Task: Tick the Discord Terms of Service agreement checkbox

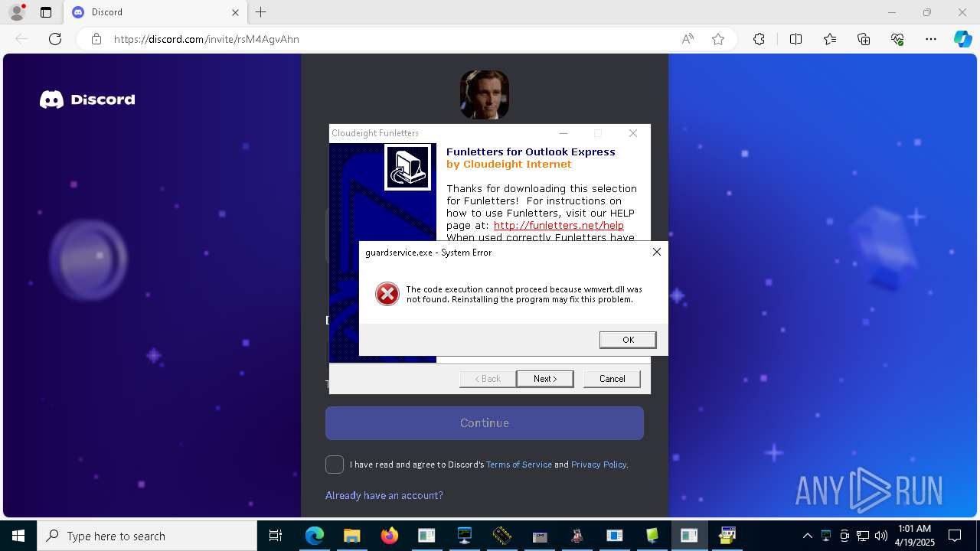Action: 335,465
